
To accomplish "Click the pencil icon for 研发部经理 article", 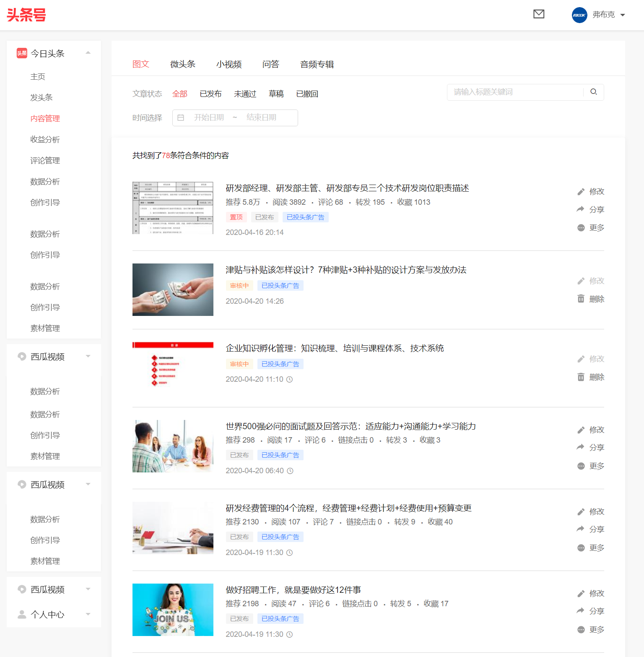I will 581,192.
